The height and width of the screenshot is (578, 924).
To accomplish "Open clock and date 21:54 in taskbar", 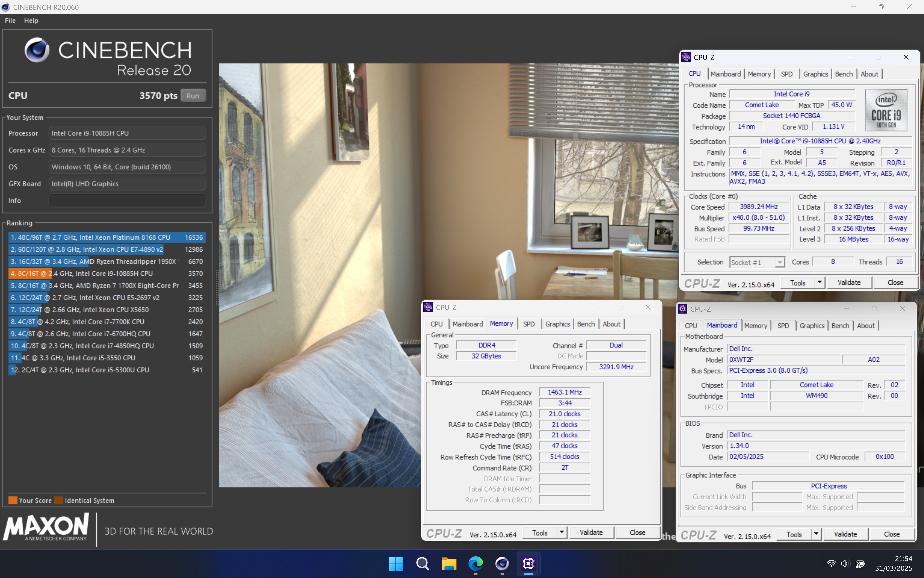I will tap(893, 564).
